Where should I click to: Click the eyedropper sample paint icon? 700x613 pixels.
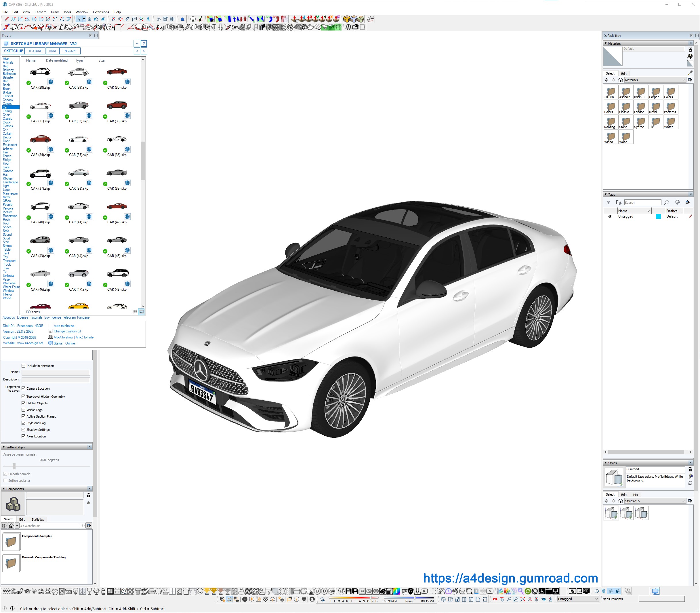click(690, 73)
